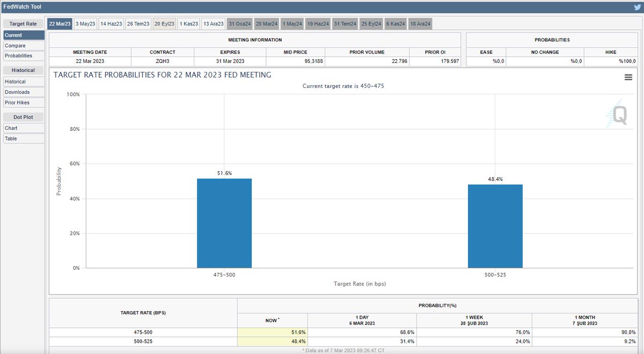Viewport: 644px width, 354px height.
Task: Select the 18 Ara24 meeting tab
Action: 420,24
